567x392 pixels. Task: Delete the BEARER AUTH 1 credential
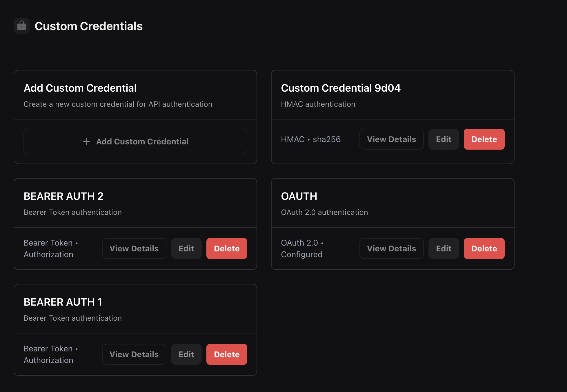226,354
